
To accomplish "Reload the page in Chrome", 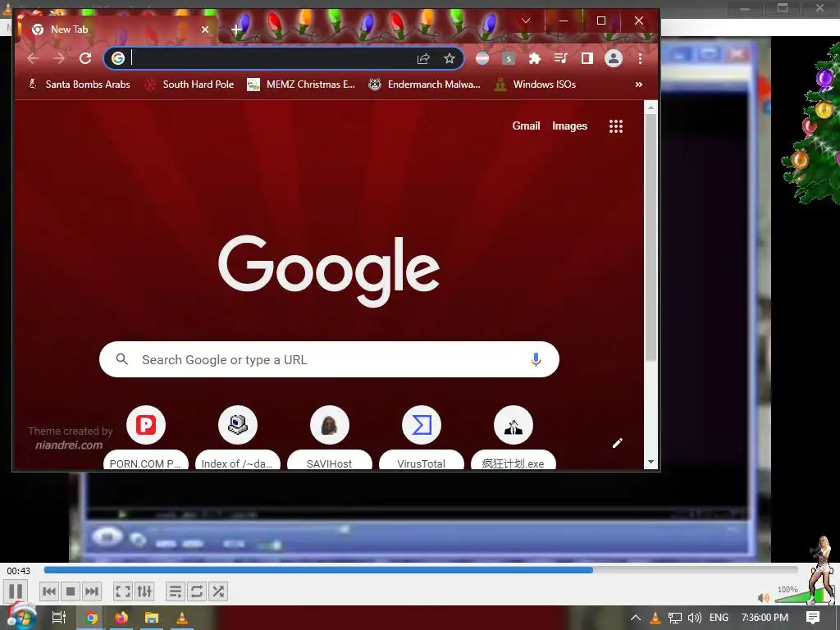I will coord(85,58).
